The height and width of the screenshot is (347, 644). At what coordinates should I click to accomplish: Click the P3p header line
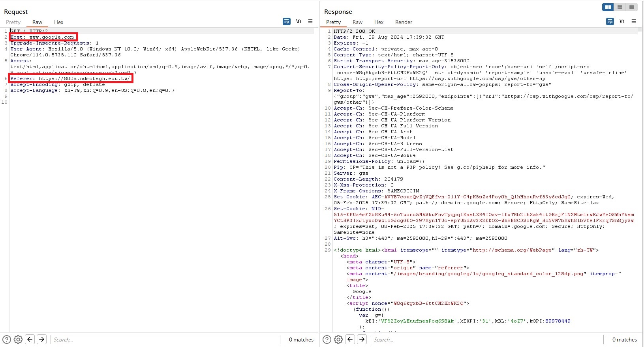(439, 167)
